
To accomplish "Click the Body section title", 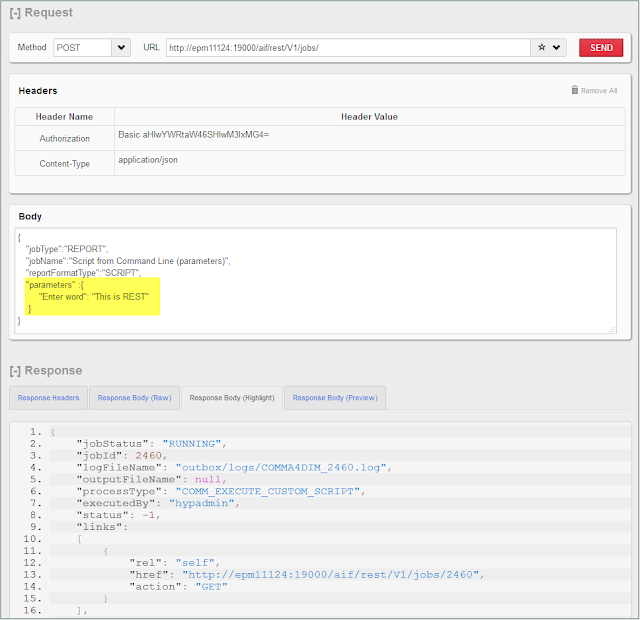I will point(30,216).
